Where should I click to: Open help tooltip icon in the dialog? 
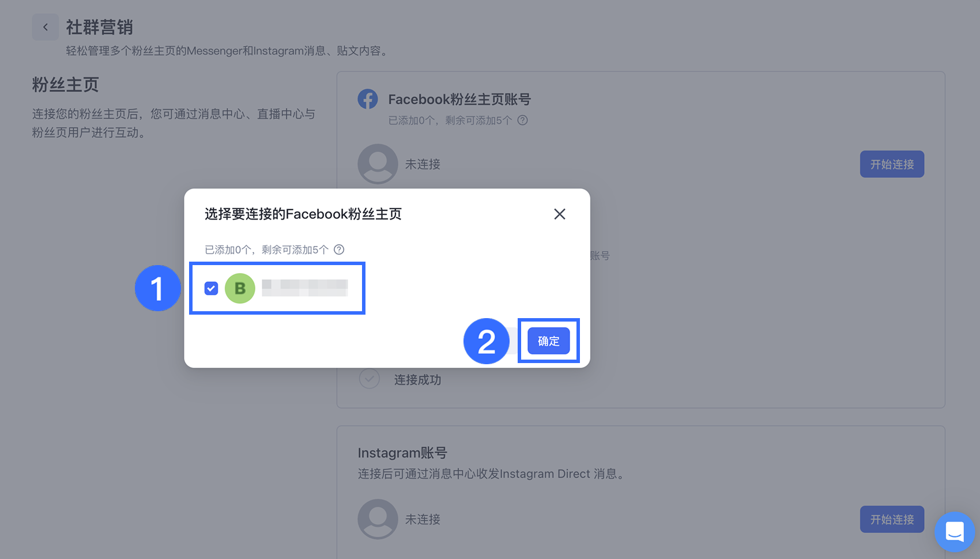pyautogui.click(x=339, y=250)
